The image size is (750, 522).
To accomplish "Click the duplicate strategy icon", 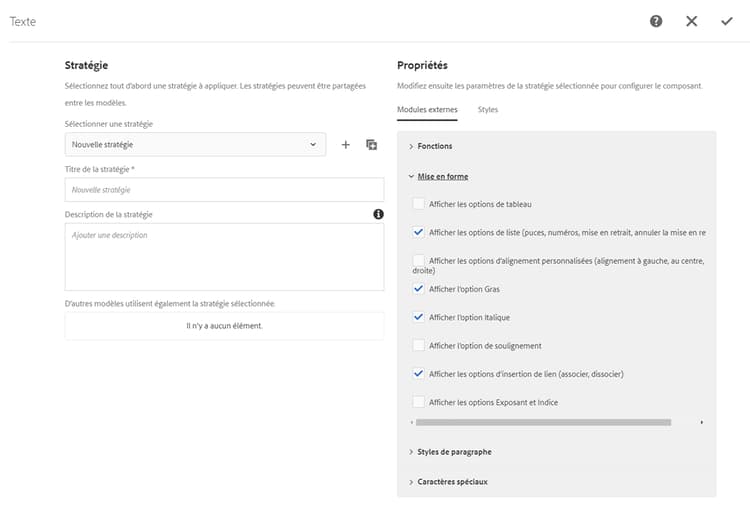I will click(x=372, y=145).
